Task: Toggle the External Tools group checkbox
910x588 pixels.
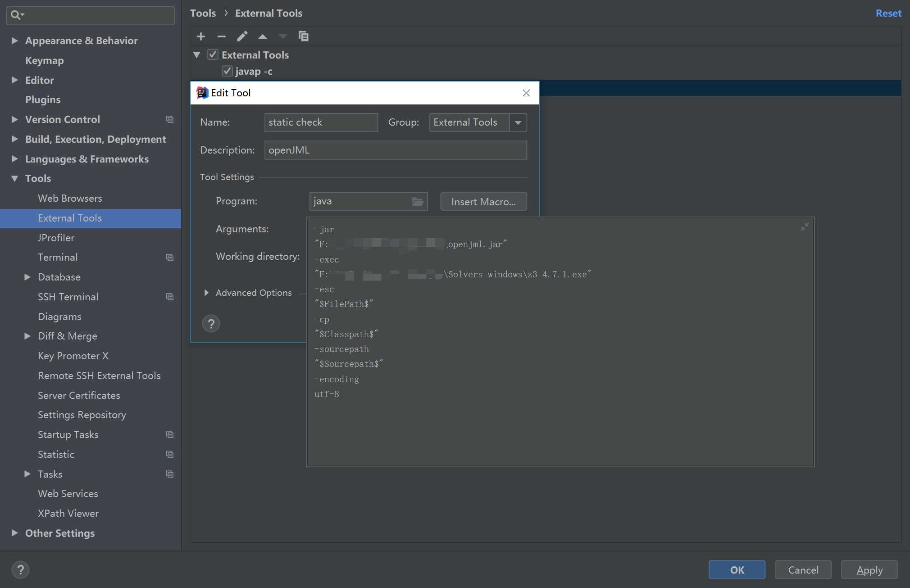Action: coord(212,54)
